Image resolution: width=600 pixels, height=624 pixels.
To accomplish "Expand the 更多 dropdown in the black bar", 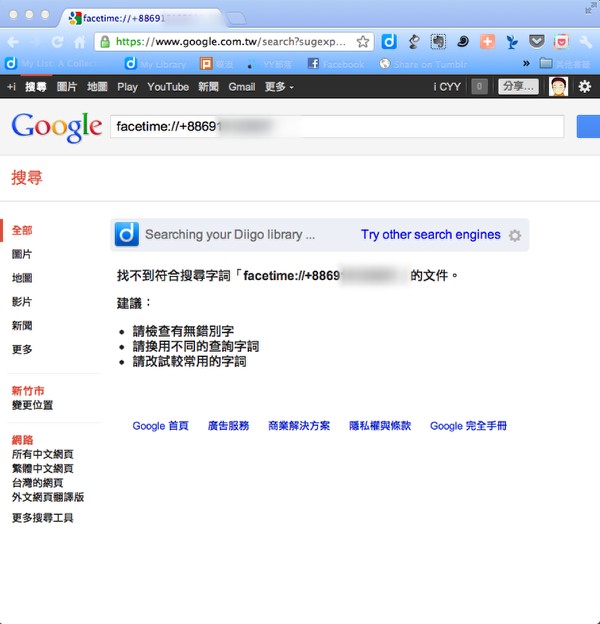I will pyautogui.click(x=279, y=86).
